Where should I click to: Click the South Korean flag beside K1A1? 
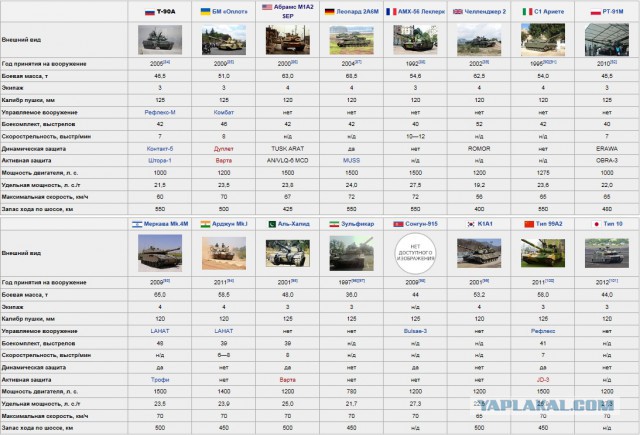[471, 224]
